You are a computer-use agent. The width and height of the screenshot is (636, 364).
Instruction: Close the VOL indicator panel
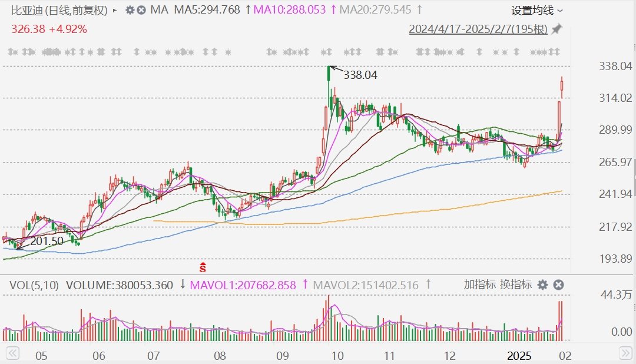[x=558, y=285]
